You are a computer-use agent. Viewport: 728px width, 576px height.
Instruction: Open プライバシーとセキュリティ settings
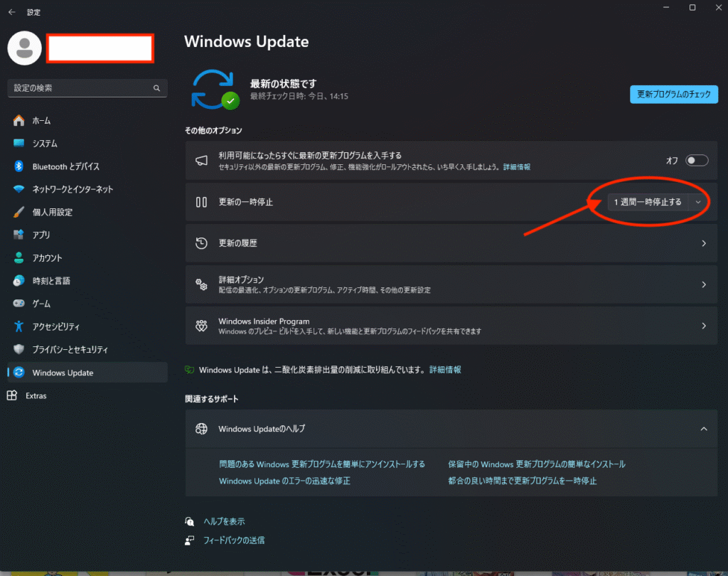tap(87, 349)
